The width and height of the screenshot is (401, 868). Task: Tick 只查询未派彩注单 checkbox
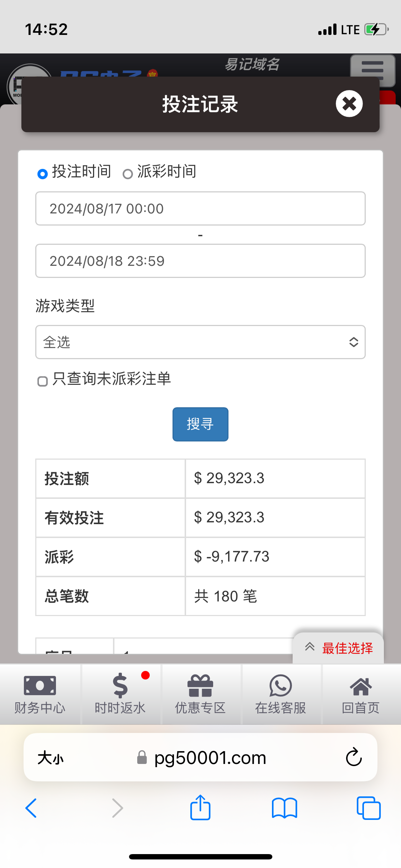[43, 381]
